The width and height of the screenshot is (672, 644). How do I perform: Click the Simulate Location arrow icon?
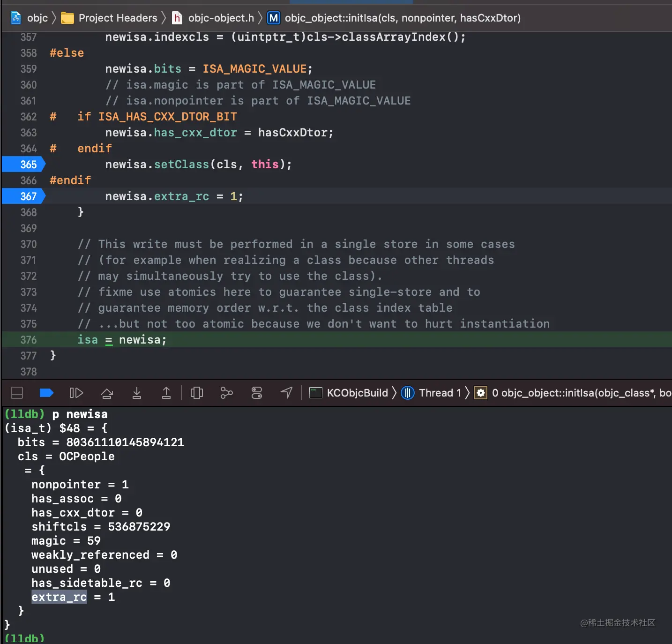click(x=286, y=393)
